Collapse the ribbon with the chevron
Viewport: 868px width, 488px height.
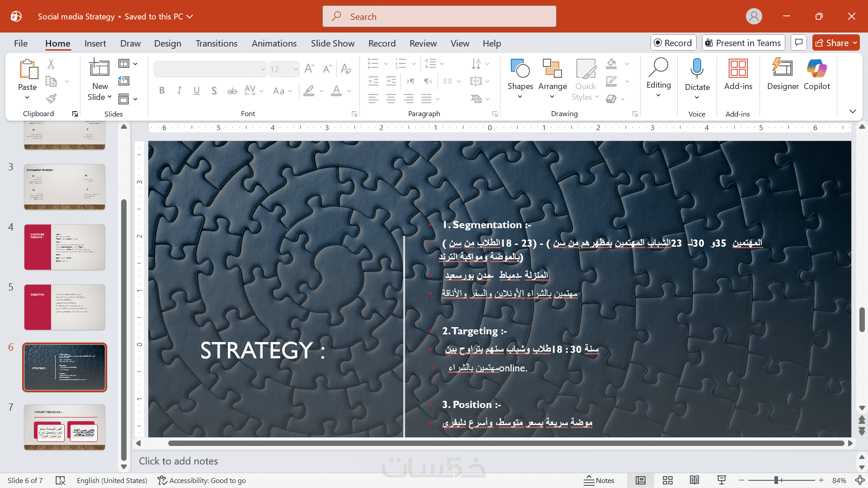(852, 112)
